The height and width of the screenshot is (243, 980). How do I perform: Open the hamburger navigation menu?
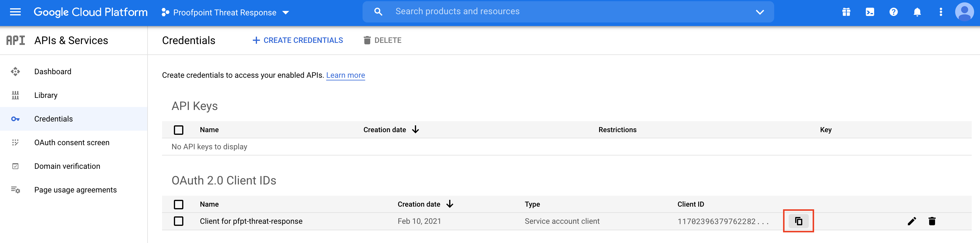pos(15,12)
